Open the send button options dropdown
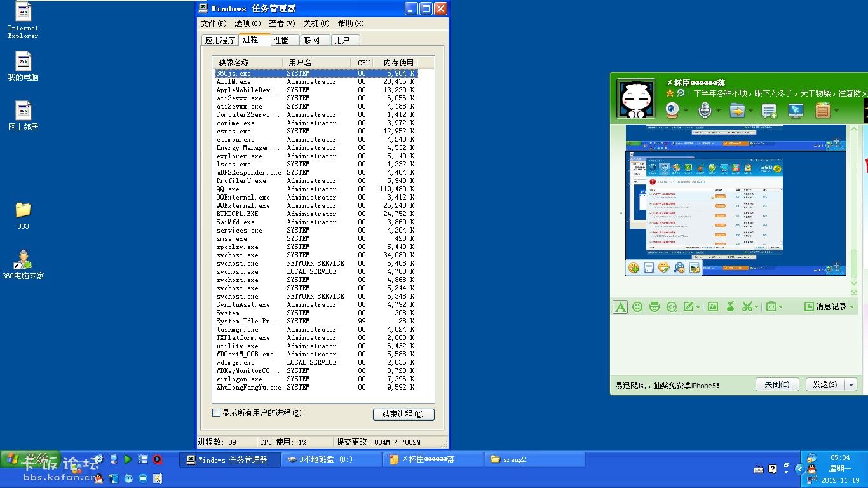Viewport: 868px width, 488px height. pyautogui.click(x=851, y=384)
